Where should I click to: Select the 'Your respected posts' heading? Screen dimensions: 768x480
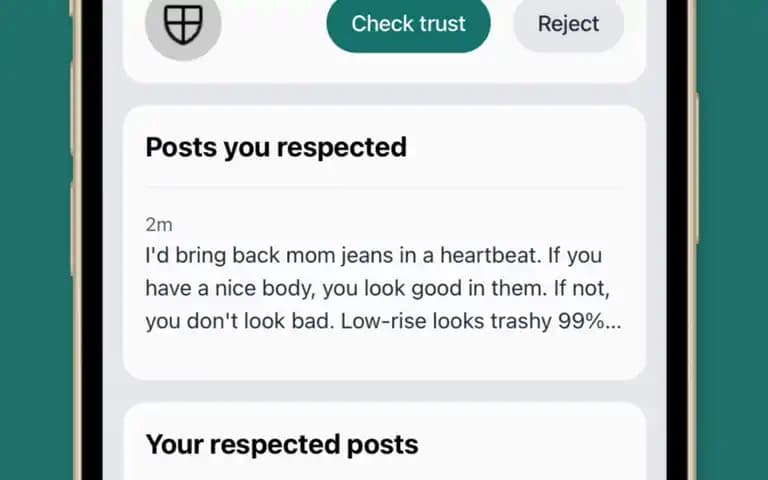[282, 444]
